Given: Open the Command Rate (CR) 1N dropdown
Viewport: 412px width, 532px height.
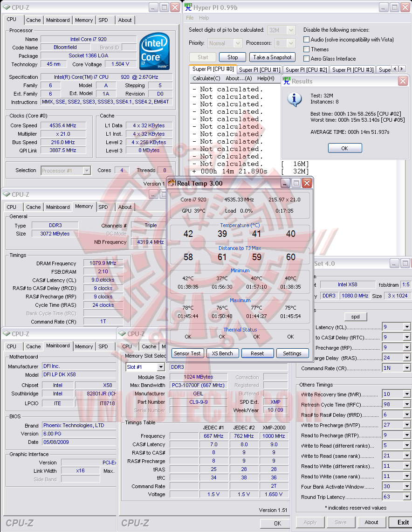Looking at the screenshot, I should click(x=406, y=368).
